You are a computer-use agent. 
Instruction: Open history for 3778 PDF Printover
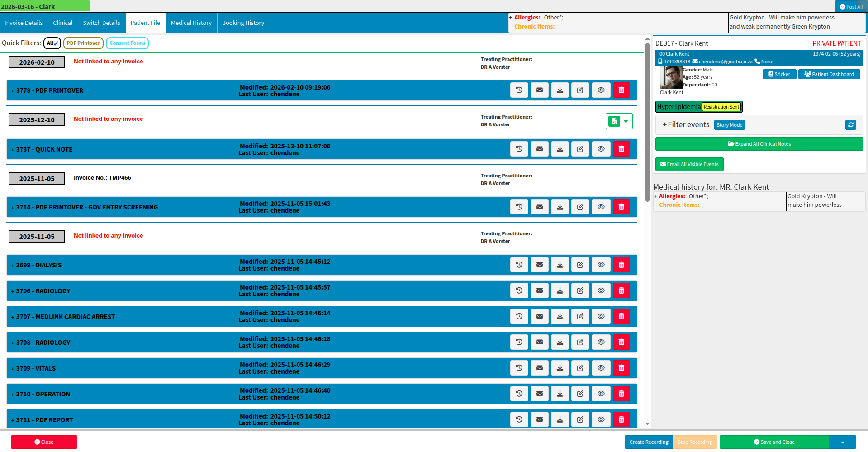(519, 90)
